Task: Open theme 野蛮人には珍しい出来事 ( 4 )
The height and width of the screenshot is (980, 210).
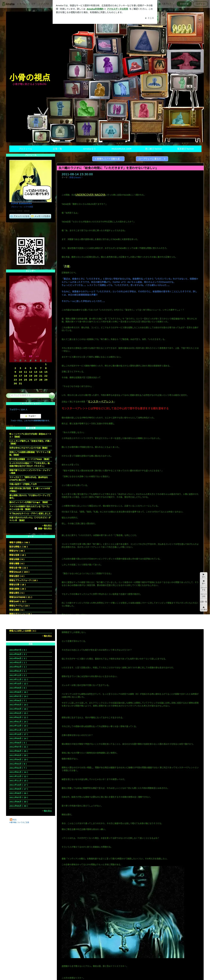Action: [x=23, y=631]
